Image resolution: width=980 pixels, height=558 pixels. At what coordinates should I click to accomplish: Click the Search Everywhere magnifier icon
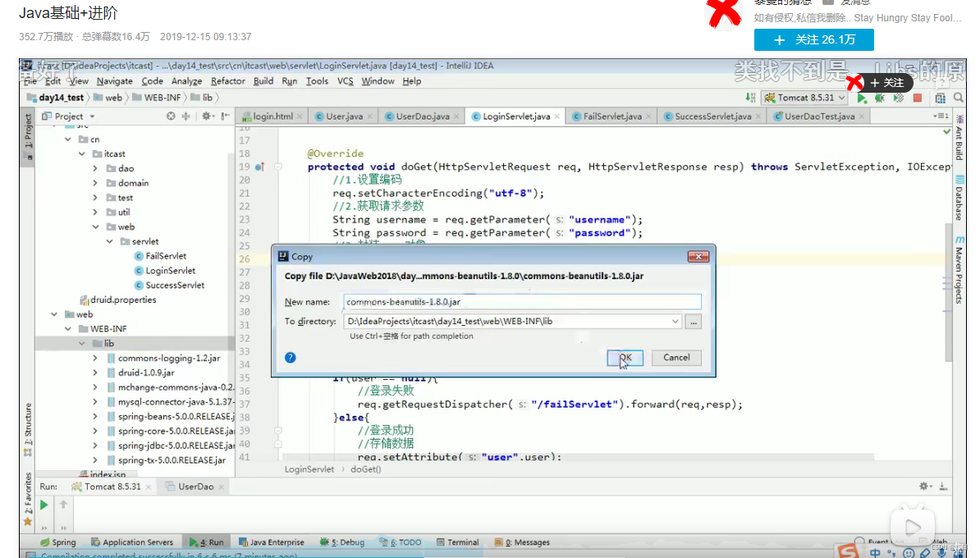958,98
